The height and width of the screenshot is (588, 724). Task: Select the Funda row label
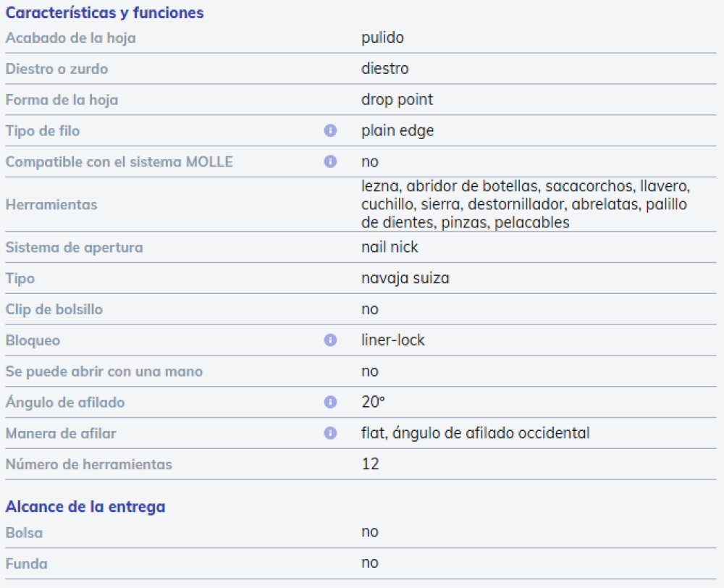tap(26, 564)
